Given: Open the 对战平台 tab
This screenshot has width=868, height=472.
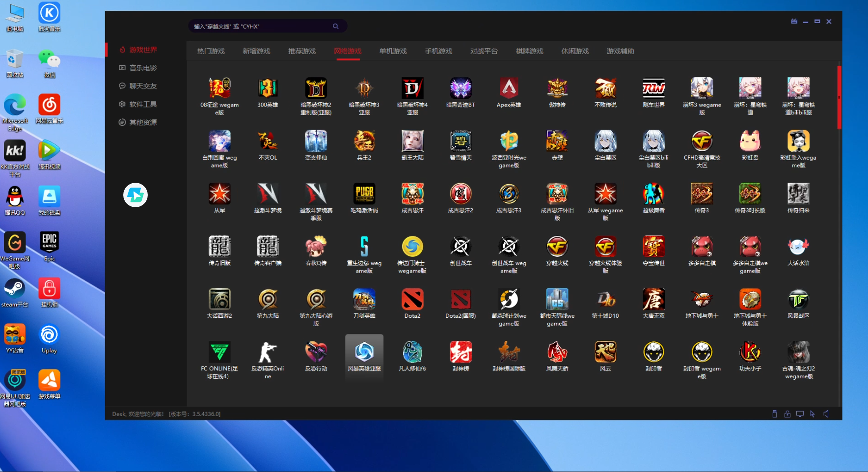Looking at the screenshot, I should point(484,51).
